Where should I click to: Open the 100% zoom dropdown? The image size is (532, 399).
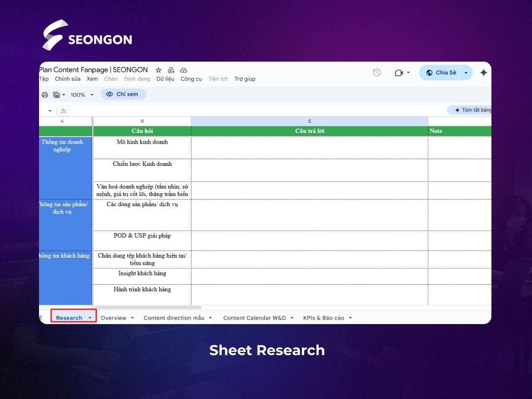point(82,94)
